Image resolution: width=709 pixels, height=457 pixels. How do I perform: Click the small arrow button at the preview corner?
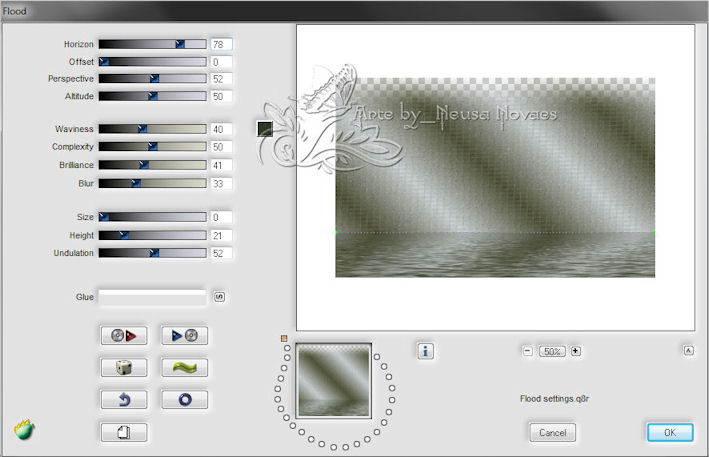pos(688,350)
